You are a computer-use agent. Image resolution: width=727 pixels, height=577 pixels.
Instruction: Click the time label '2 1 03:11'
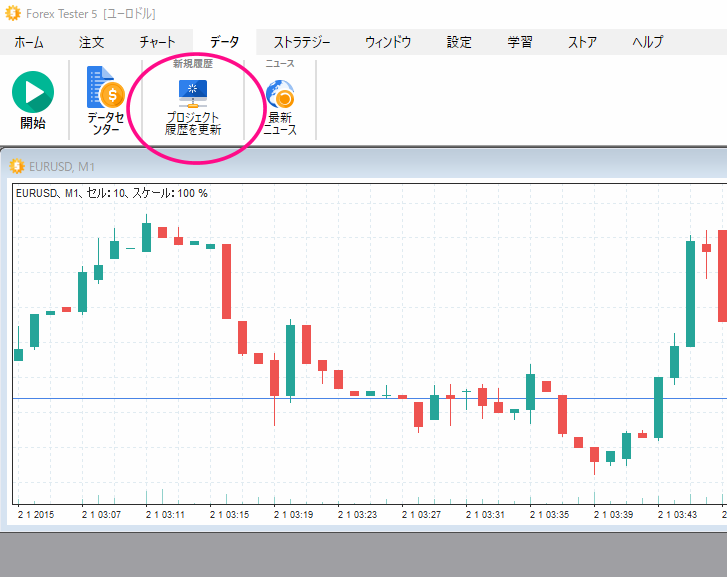click(x=166, y=514)
